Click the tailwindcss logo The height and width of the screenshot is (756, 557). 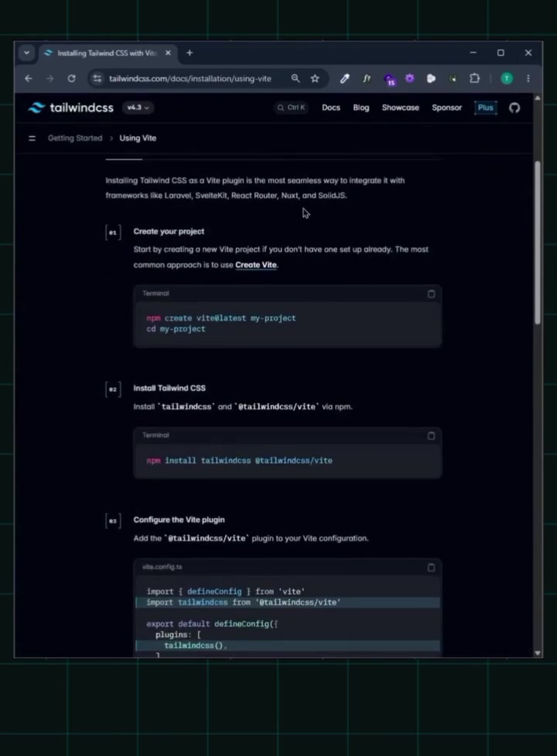coord(71,107)
